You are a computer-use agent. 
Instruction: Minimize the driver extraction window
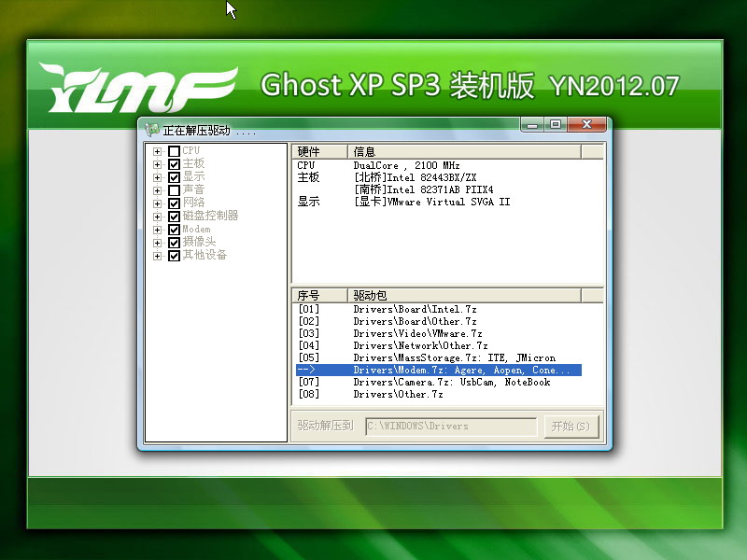pyautogui.click(x=532, y=124)
